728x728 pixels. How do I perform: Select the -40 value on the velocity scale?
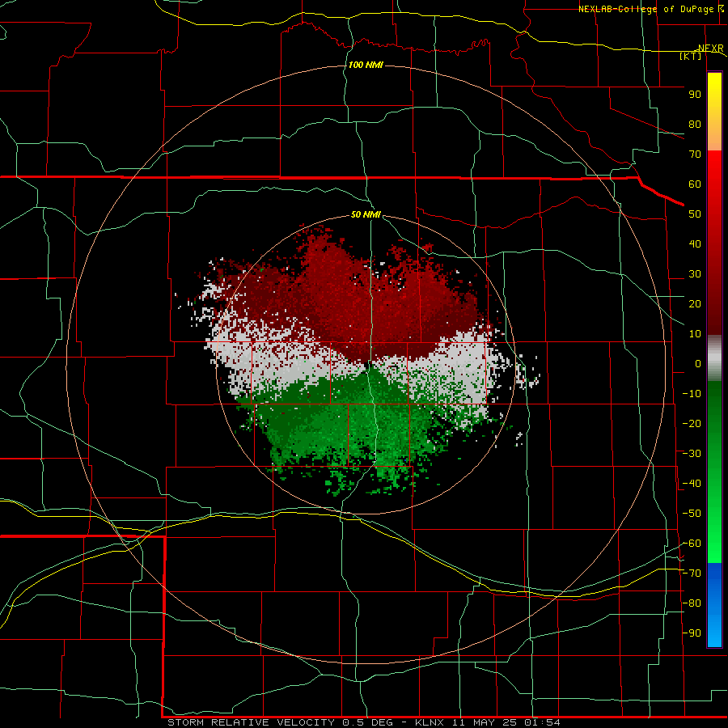point(692,484)
